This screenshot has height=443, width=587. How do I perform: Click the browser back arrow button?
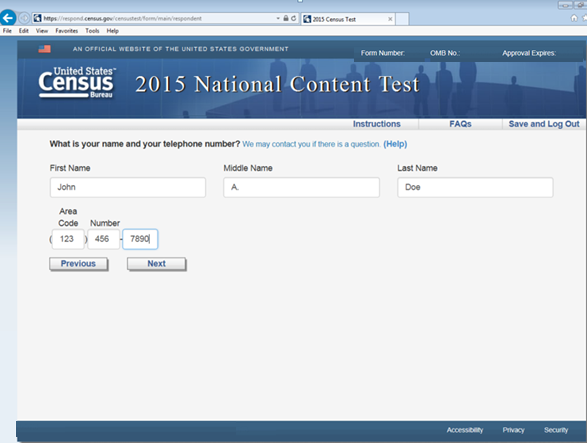(x=8, y=18)
